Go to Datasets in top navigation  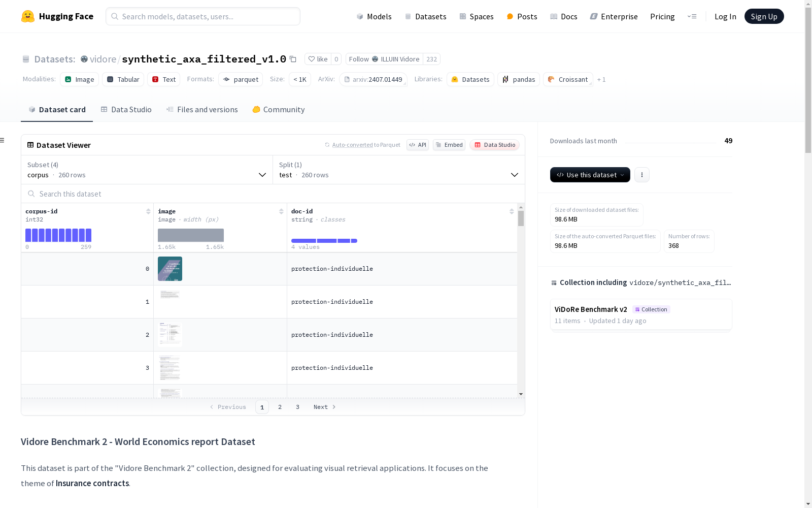tap(425, 16)
